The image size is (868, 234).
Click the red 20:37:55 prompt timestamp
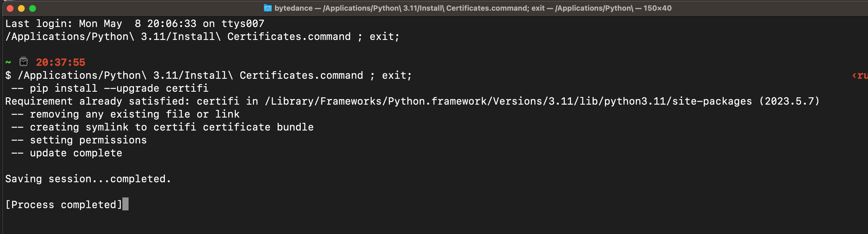tap(60, 62)
